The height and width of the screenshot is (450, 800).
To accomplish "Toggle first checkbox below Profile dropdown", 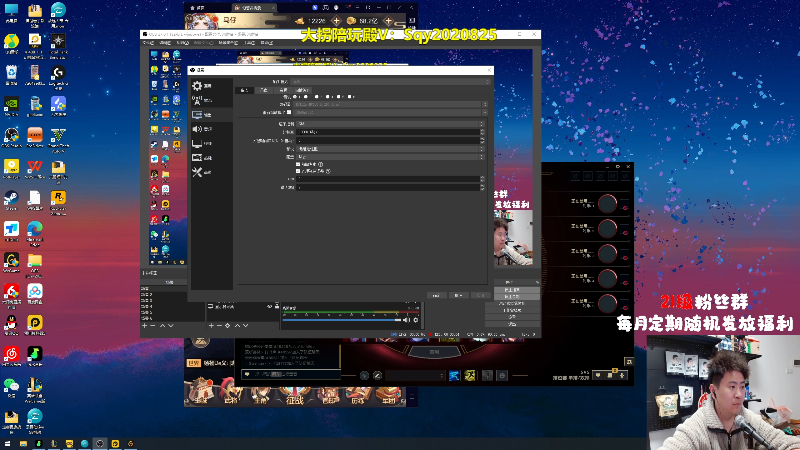I will (298, 164).
